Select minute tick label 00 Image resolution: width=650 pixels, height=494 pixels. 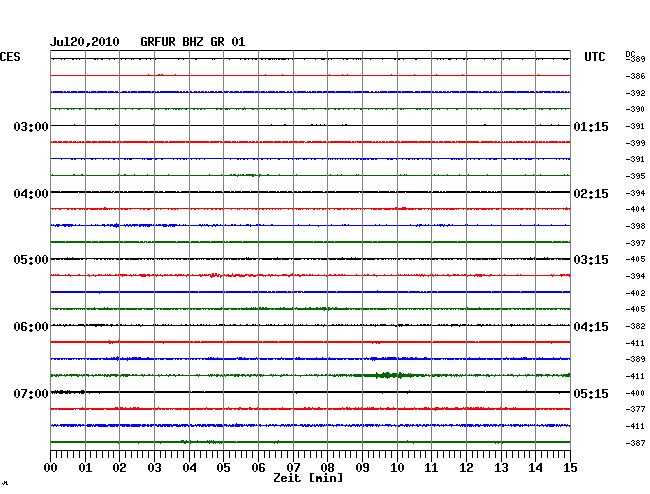51,467
